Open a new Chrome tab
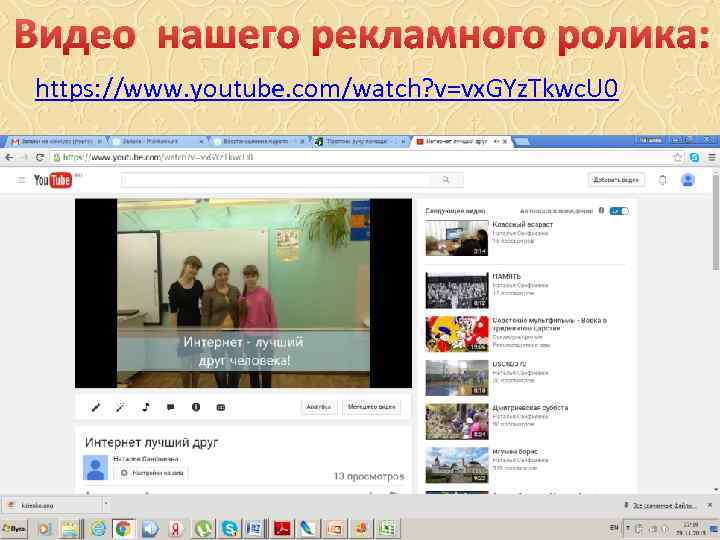The width and height of the screenshot is (720, 540). 521,142
